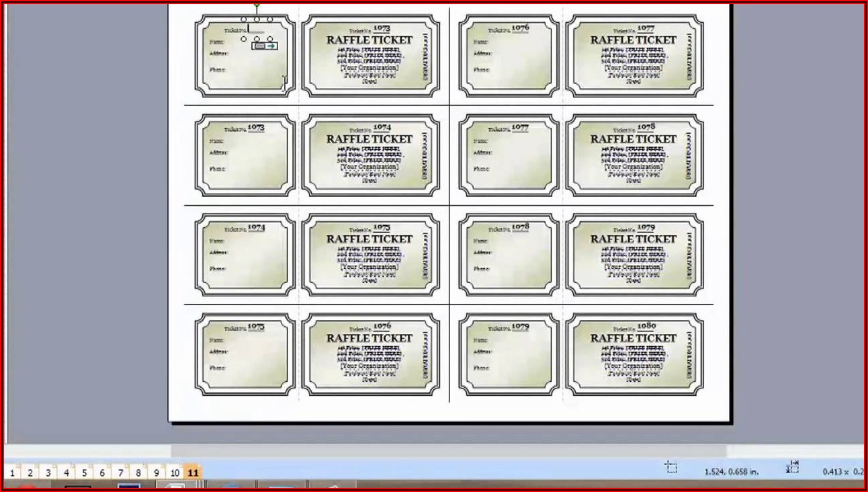Click top-right handle of selected ticket number box
This screenshot has width=868, height=492.
tap(270, 19)
